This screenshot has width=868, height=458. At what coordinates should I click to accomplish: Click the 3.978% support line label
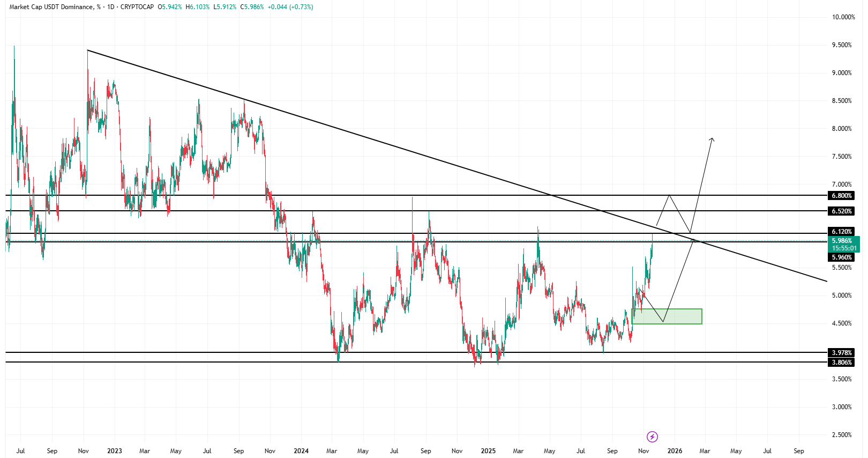pyautogui.click(x=842, y=353)
